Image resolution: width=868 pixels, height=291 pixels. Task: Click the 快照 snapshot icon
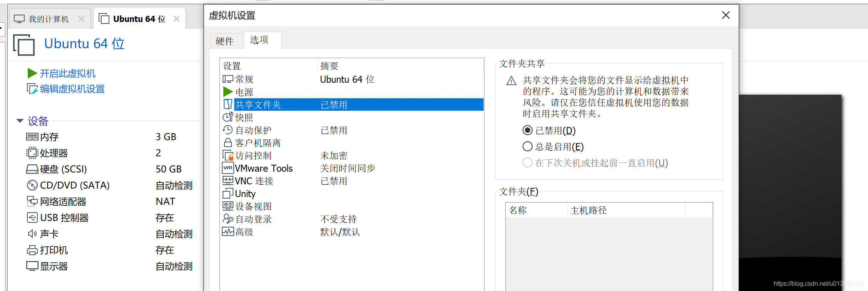pyautogui.click(x=228, y=117)
